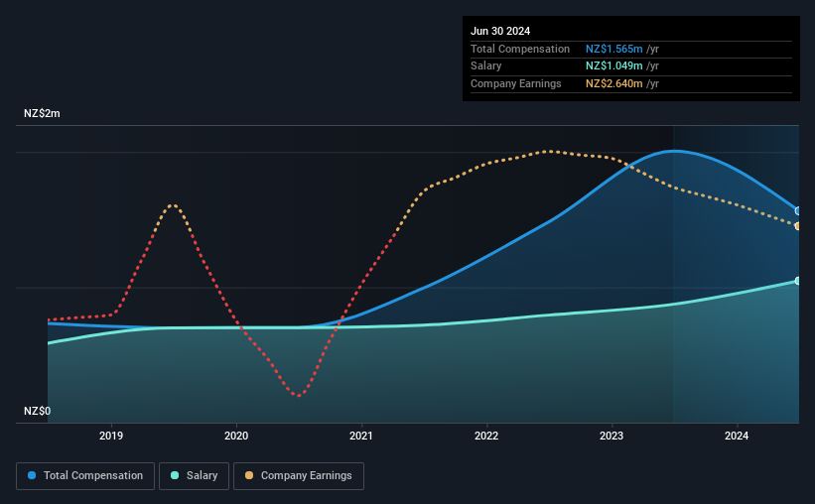Toggle the Salary legend button
The image size is (815, 504).
pyautogui.click(x=194, y=476)
